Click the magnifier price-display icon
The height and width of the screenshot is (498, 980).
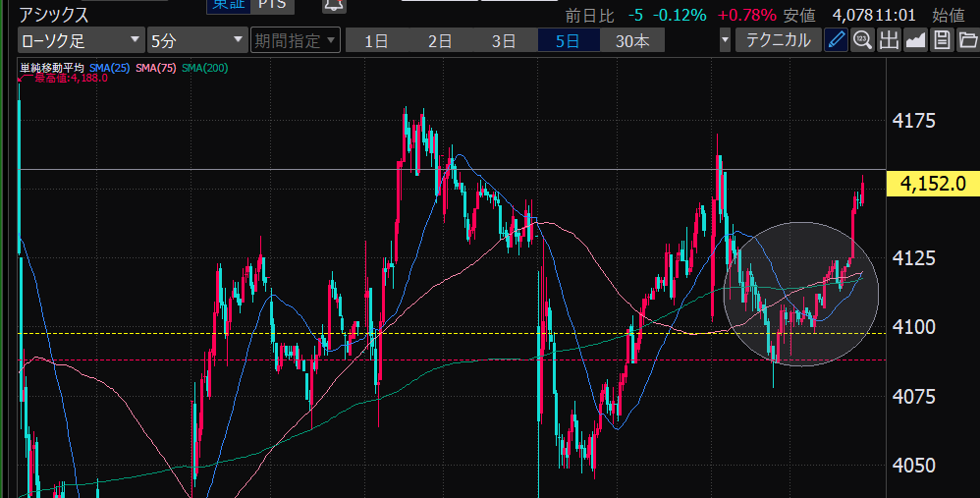click(862, 40)
